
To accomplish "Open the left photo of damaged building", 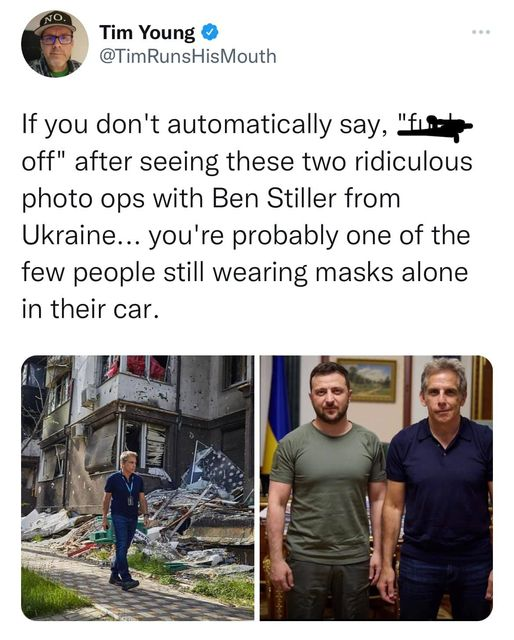I will (x=138, y=488).
